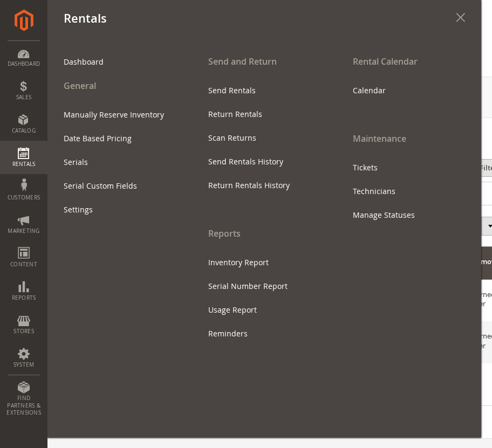
Task: Open Dashboard in Rentals menu
Action: coord(84,62)
